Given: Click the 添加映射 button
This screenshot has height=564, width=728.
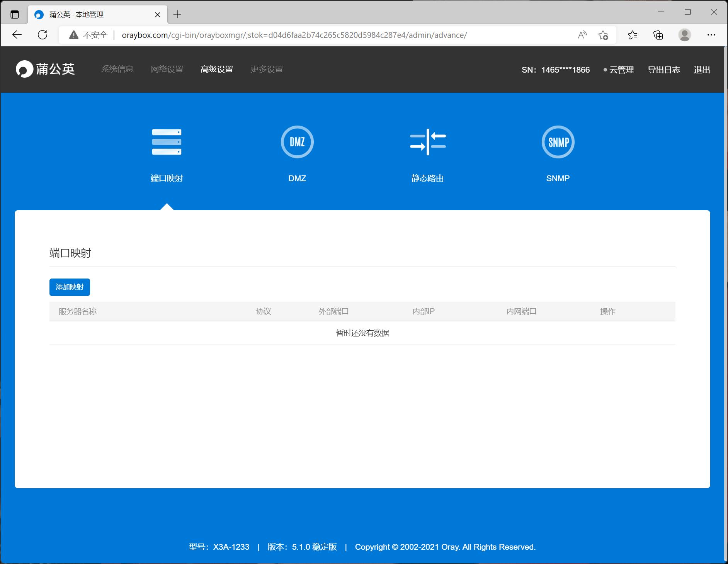Looking at the screenshot, I should point(70,287).
